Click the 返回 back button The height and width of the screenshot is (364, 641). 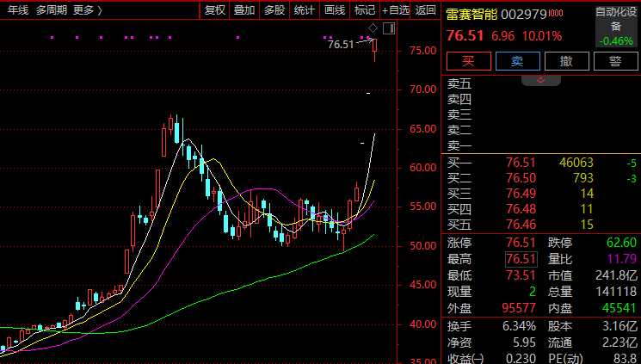[x=426, y=10]
